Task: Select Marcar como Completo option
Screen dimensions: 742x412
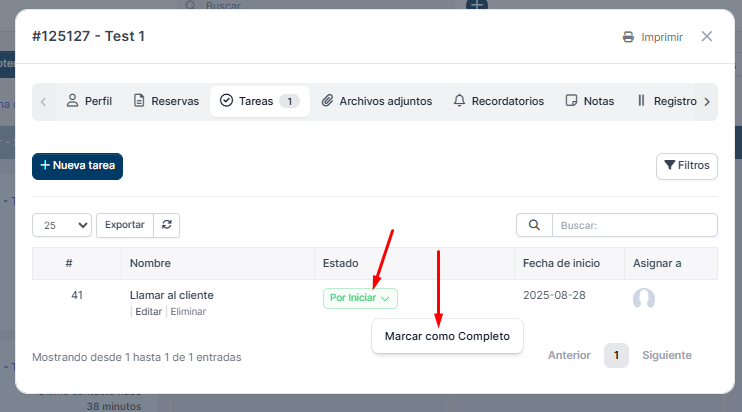Action: [447, 337]
